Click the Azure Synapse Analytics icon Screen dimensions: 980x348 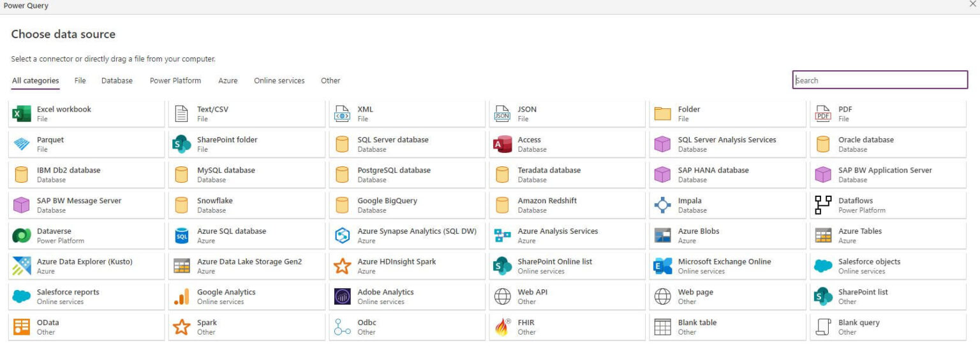click(343, 236)
